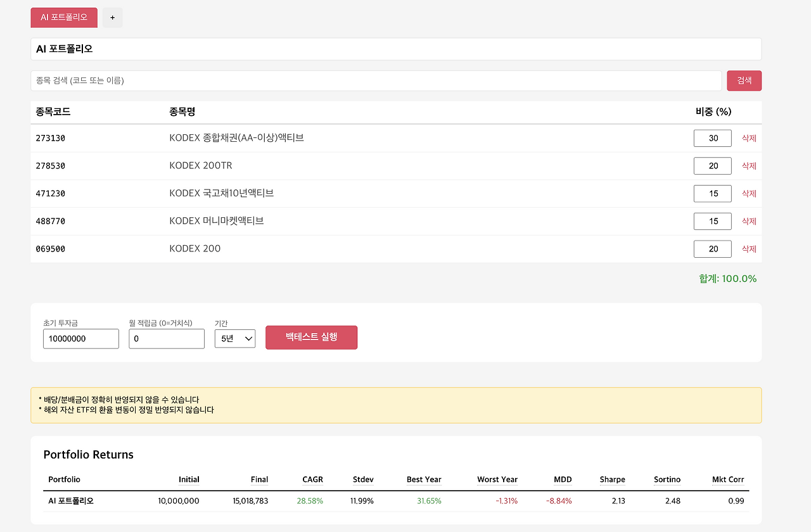Click the Initial value 10,000,000

point(179,501)
